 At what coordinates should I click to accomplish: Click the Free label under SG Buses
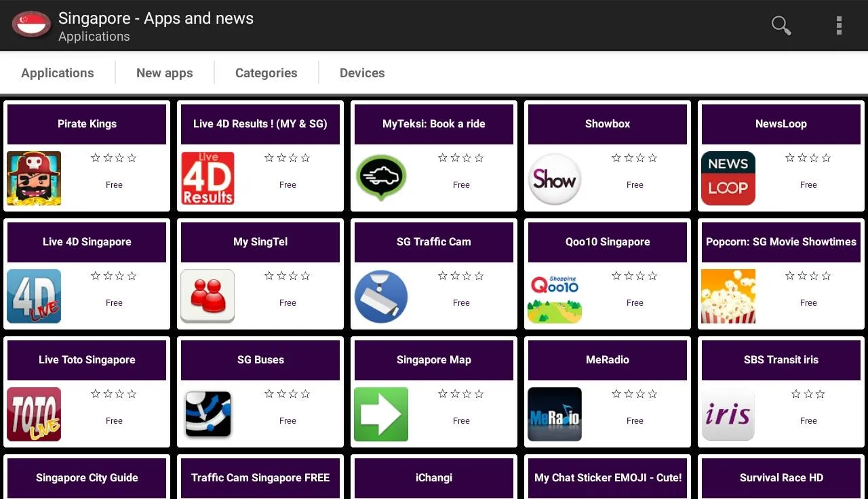(x=288, y=420)
